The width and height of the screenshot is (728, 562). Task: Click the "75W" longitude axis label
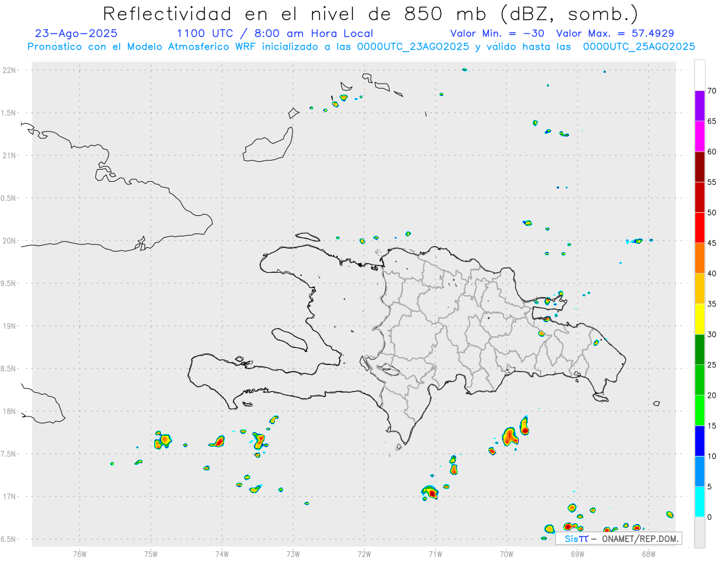[x=151, y=554]
